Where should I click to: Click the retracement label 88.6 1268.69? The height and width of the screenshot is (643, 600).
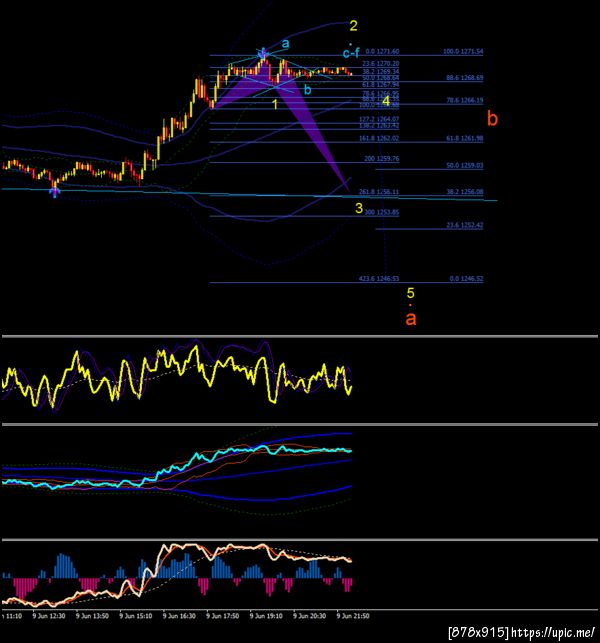[465, 78]
